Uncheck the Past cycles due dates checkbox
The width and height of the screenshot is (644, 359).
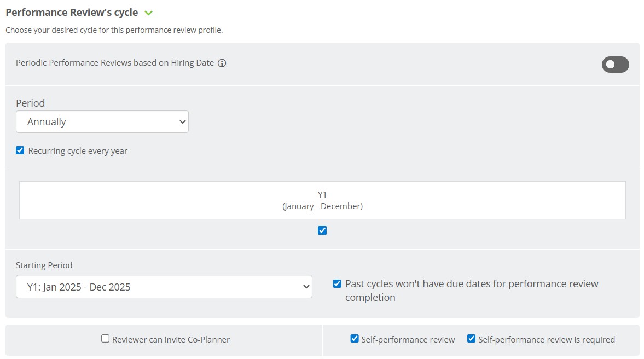(337, 284)
